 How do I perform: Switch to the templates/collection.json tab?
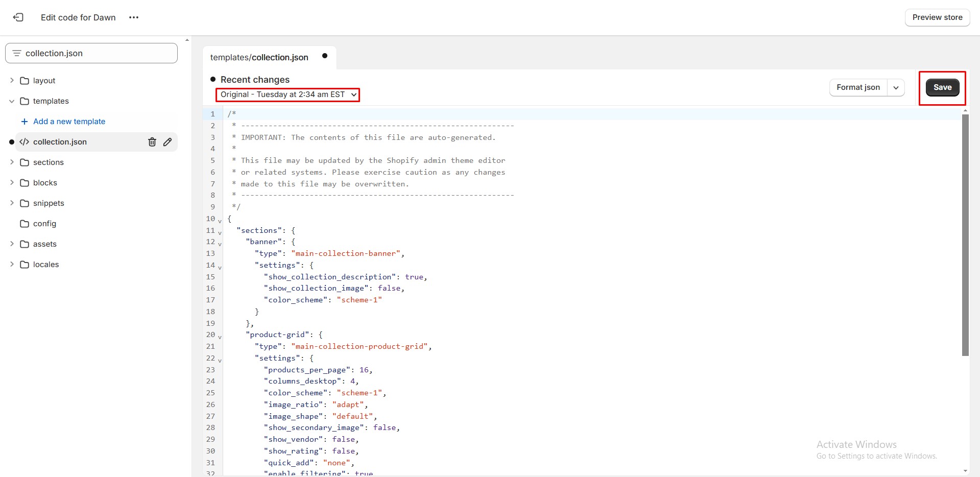pos(259,57)
